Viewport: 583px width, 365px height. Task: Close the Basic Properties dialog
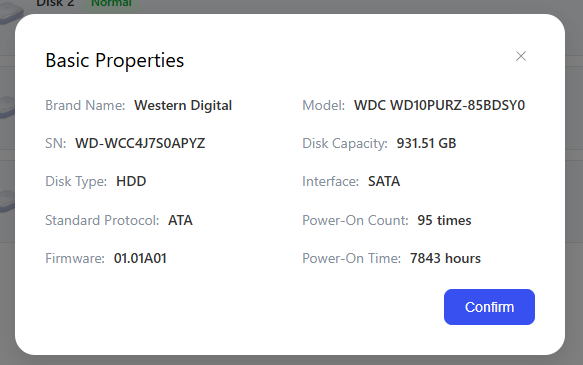point(521,56)
